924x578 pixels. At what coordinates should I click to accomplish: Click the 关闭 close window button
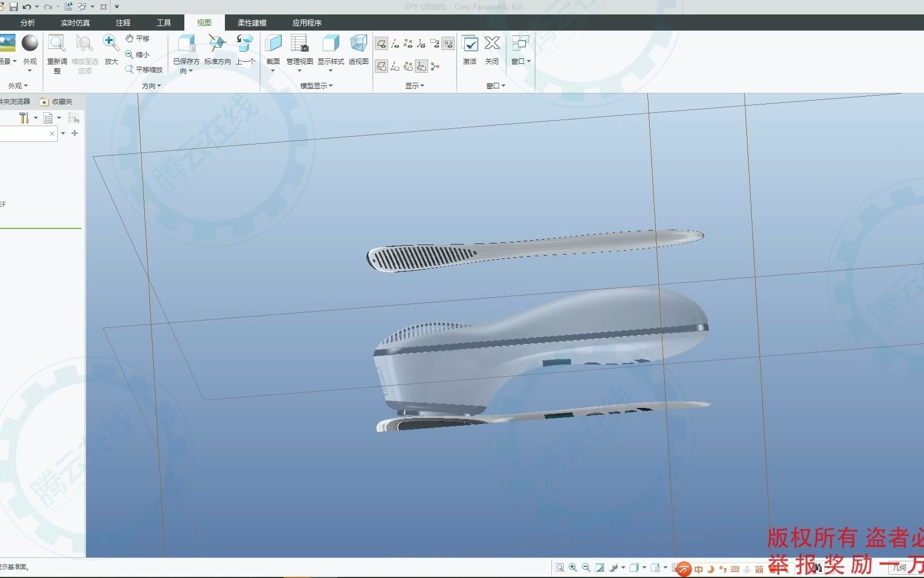pos(492,49)
